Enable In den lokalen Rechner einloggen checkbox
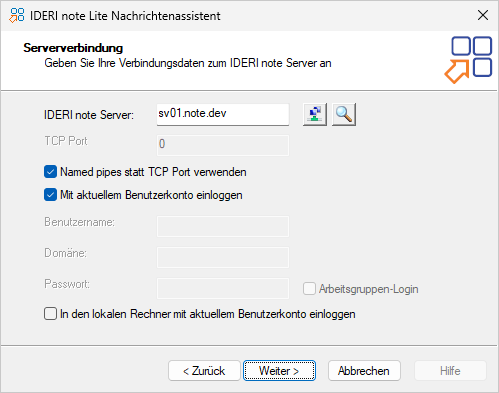The image size is (499, 393). pos(50,314)
